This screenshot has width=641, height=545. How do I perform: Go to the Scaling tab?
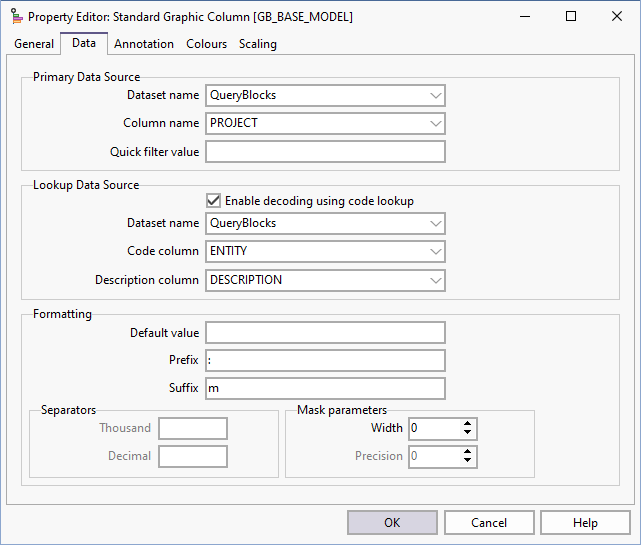pos(258,44)
